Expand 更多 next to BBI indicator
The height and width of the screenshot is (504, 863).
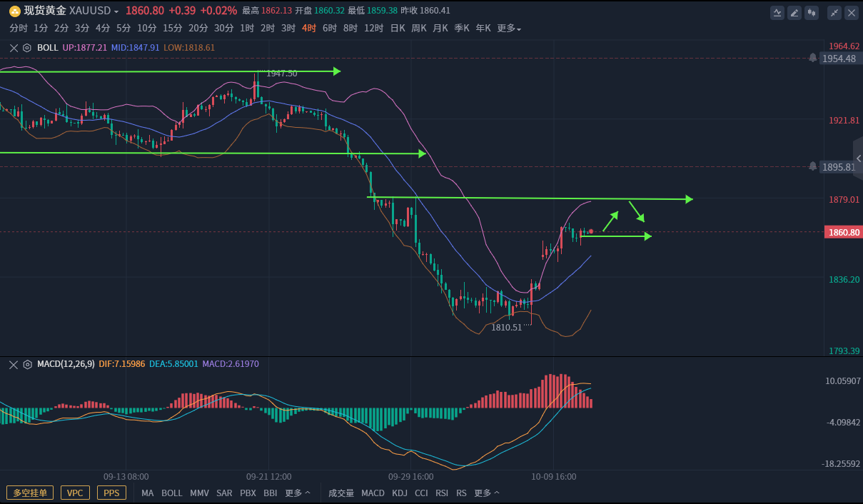(x=298, y=493)
